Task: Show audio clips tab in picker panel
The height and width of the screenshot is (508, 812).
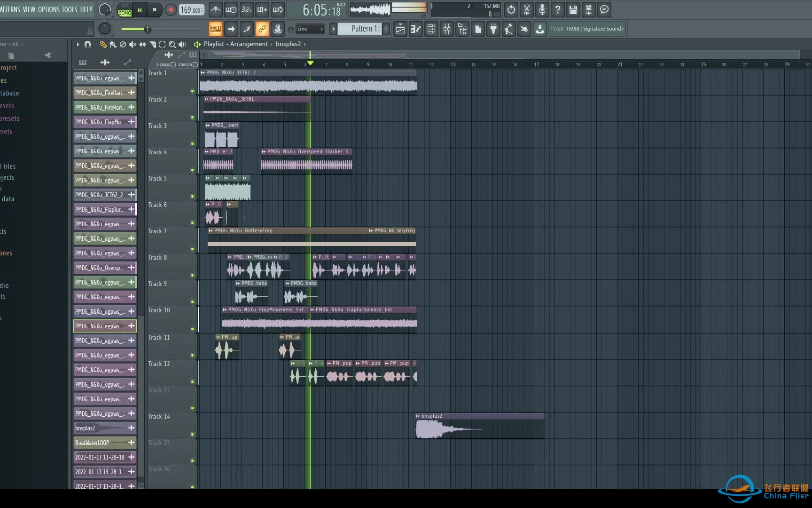Action: pos(105,63)
